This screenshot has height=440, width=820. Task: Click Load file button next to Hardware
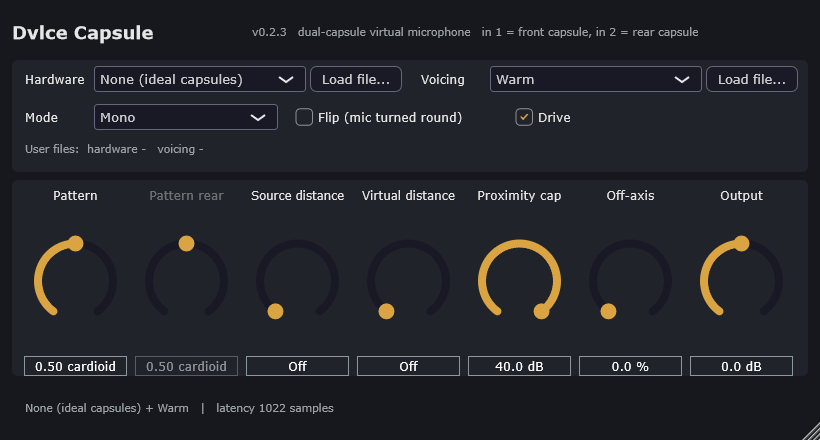click(x=356, y=80)
